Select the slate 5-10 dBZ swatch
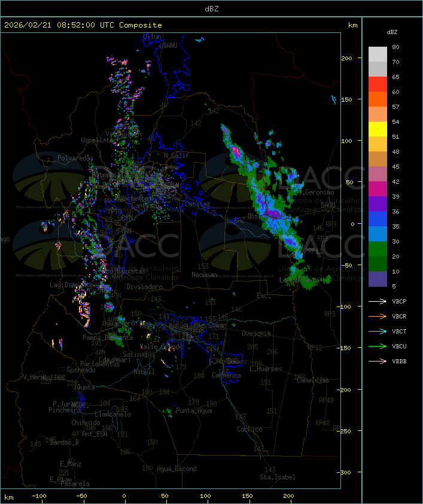The height and width of the screenshot is (504, 423). coord(378,279)
